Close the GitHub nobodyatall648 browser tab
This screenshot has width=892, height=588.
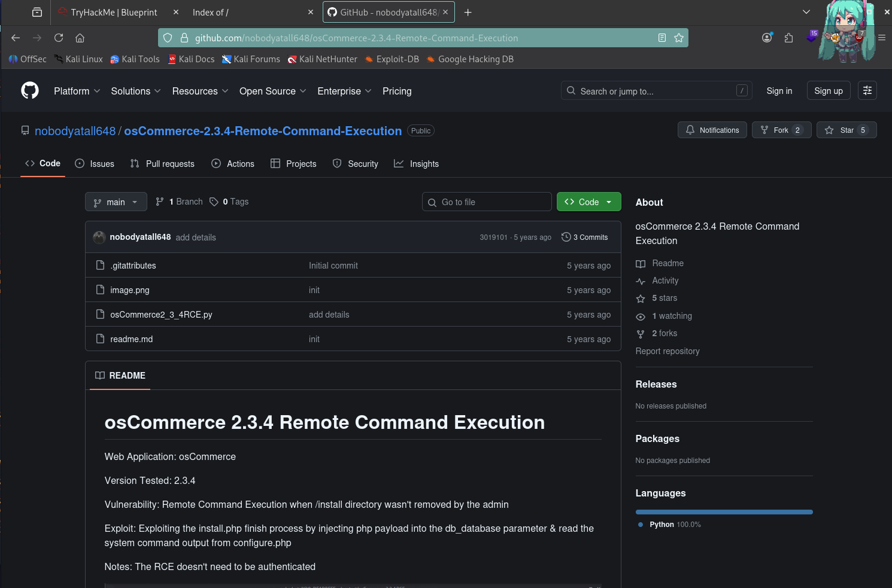pyautogui.click(x=445, y=12)
